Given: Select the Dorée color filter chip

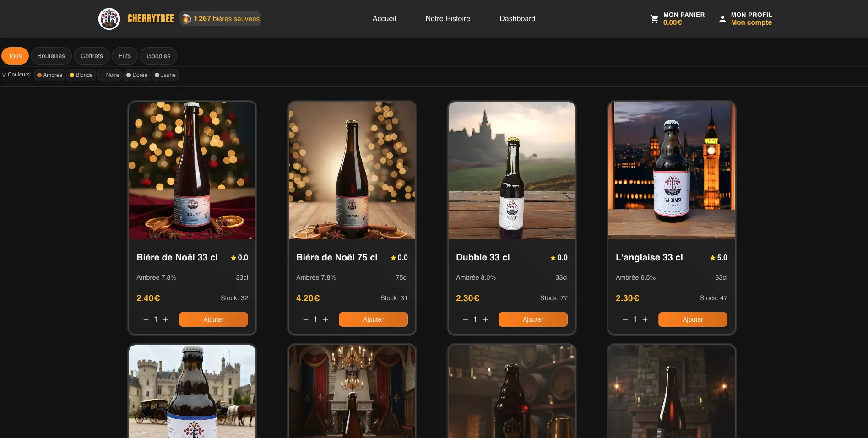Looking at the screenshot, I should [137, 75].
